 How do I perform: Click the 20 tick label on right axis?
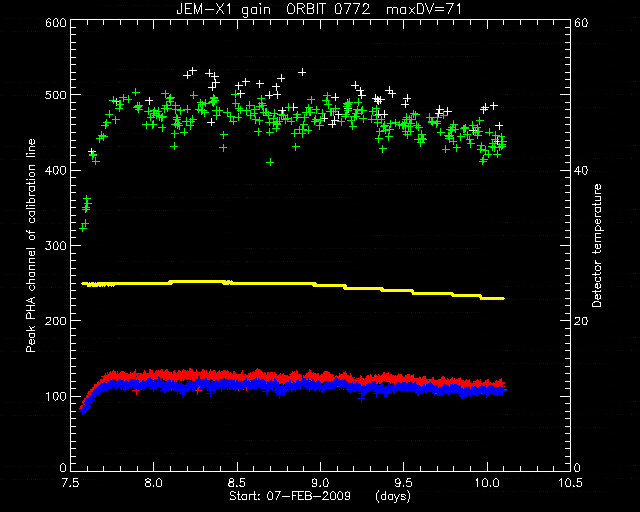tap(581, 321)
